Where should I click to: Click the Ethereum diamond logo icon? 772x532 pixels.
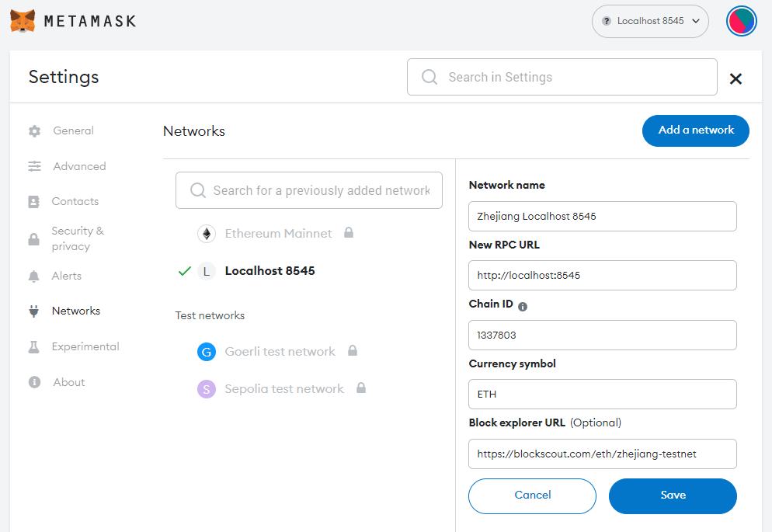tap(206, 233)
